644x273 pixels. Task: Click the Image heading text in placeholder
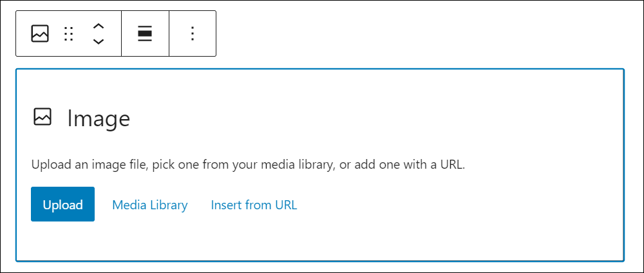[x=99, y=118]
